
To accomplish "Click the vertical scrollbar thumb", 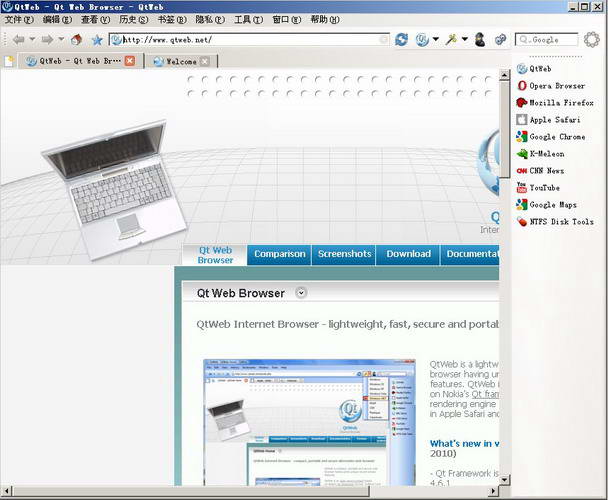I will coord(504,129).
